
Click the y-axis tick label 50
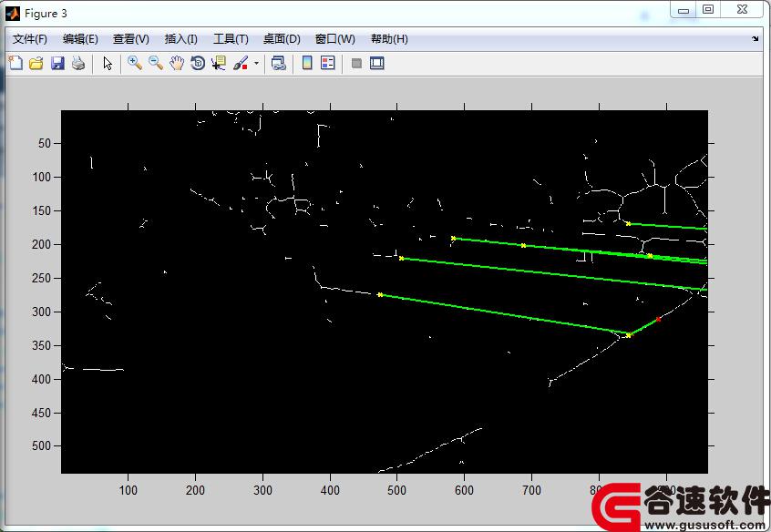pos(45,143)
